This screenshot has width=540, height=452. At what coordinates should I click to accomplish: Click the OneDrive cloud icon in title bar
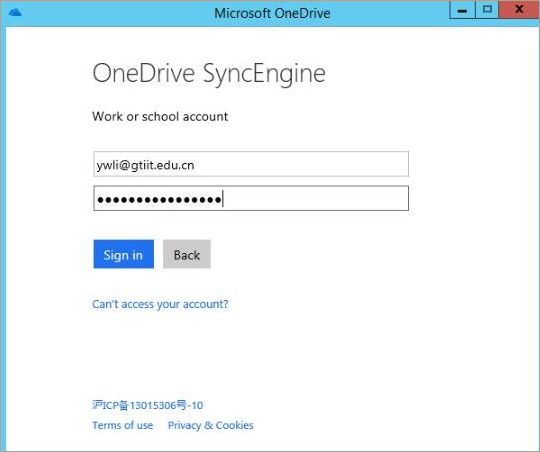tap(15, 13)
